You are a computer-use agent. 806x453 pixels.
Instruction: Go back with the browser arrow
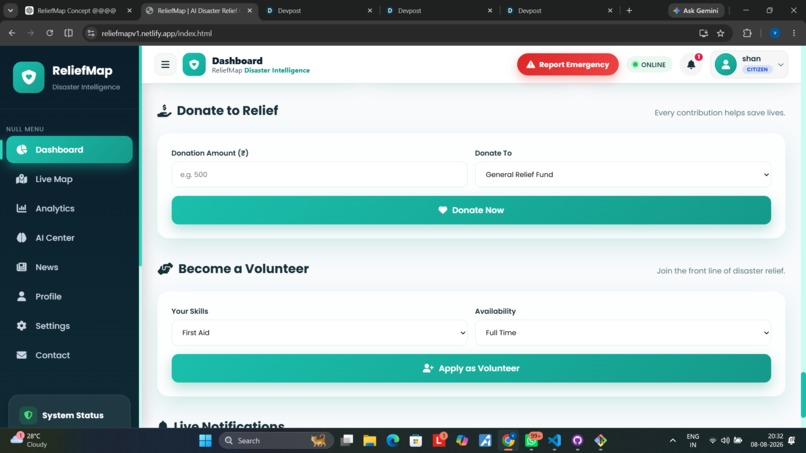pos(12,33)
